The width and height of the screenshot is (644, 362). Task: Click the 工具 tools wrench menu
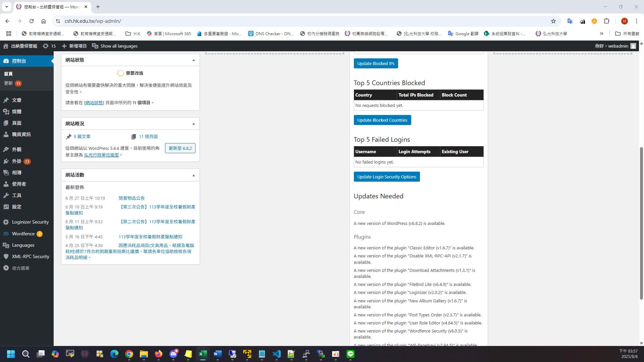(x=16, y=195)
